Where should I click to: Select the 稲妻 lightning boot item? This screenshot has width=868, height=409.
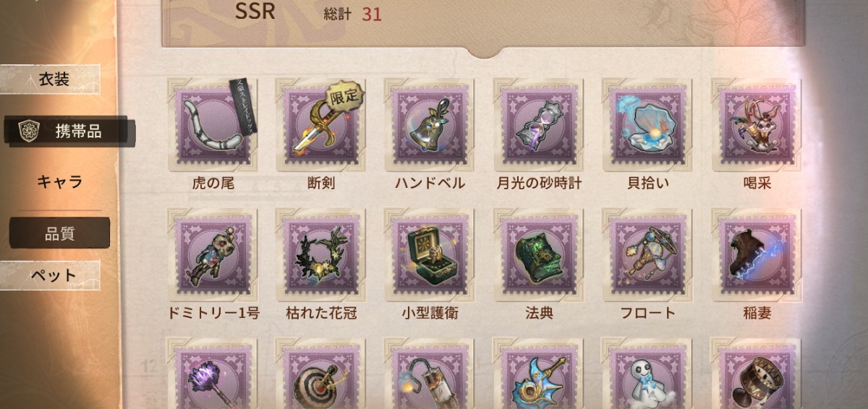click(756, 255)
